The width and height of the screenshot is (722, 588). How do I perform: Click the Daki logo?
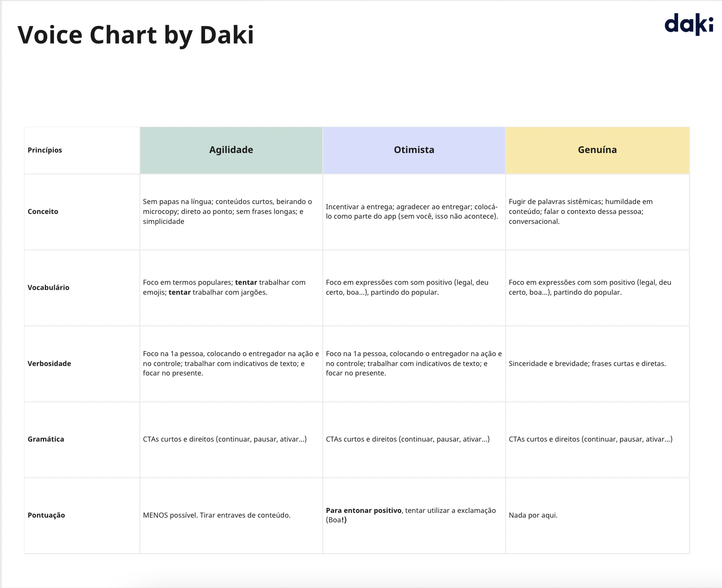(x=688, y=25)
